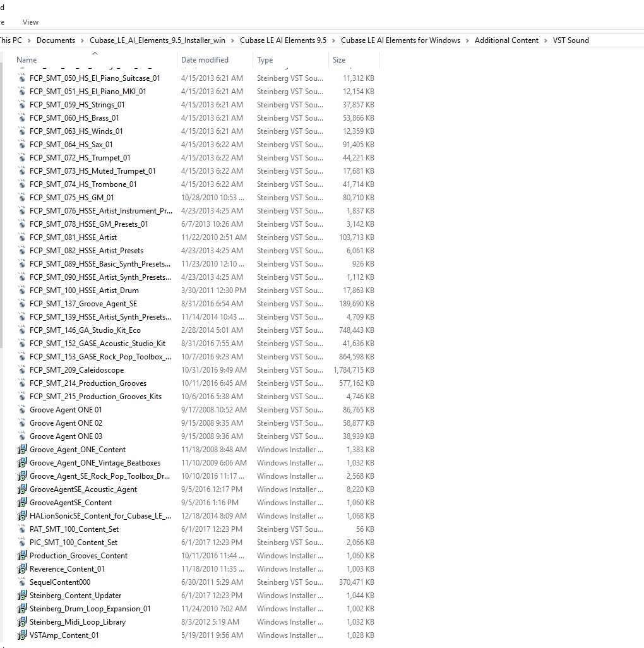
Task: Sort files by the Size column header
Action: tap(354, 60)
